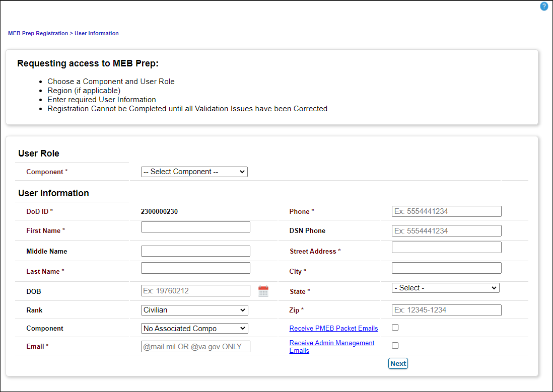Click into the First Name field
Viewport: 553px width, 392px height.
(x=195, y=226)
